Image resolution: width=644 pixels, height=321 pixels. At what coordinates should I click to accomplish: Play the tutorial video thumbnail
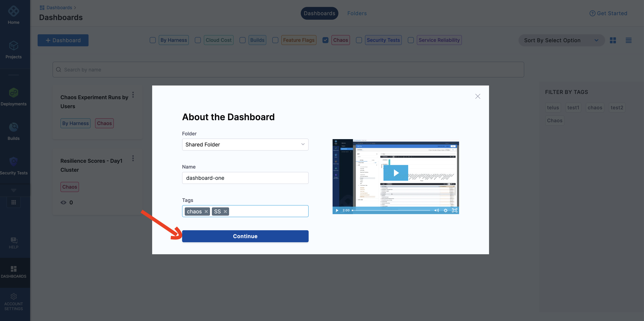(395, 173)
